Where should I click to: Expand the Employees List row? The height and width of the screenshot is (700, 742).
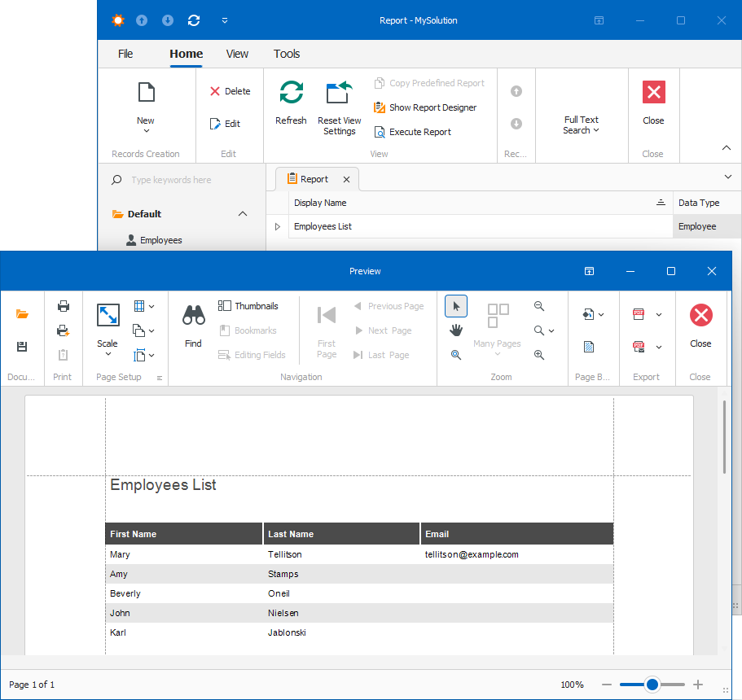pyautogui.click(x=278, y=226)
